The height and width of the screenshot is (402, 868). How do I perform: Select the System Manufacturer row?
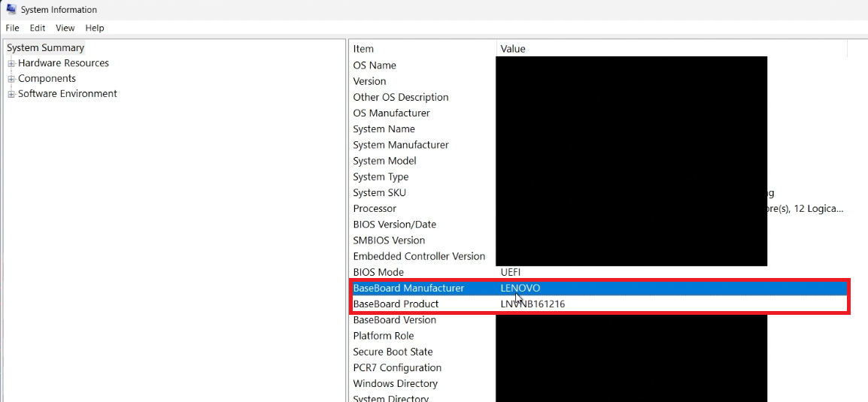(599, 145)
